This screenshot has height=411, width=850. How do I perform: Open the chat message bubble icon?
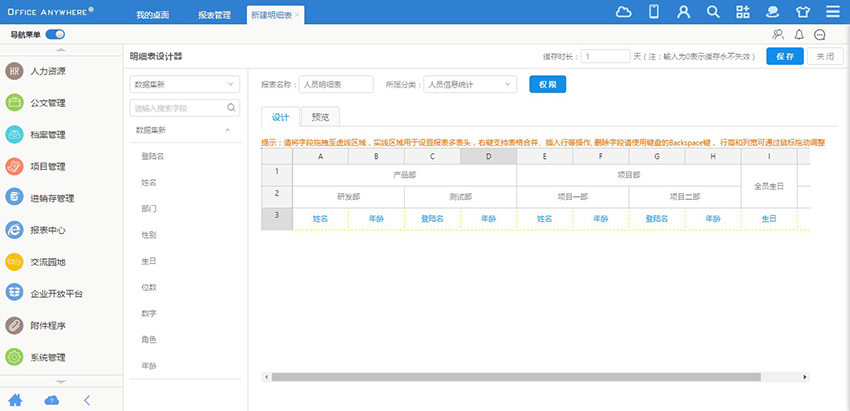(819, 34)
